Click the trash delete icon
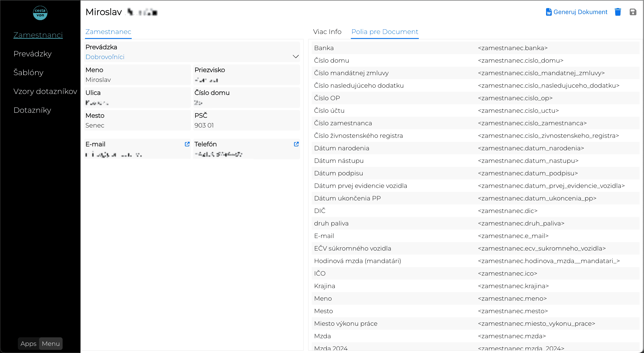 click(618, 12)
